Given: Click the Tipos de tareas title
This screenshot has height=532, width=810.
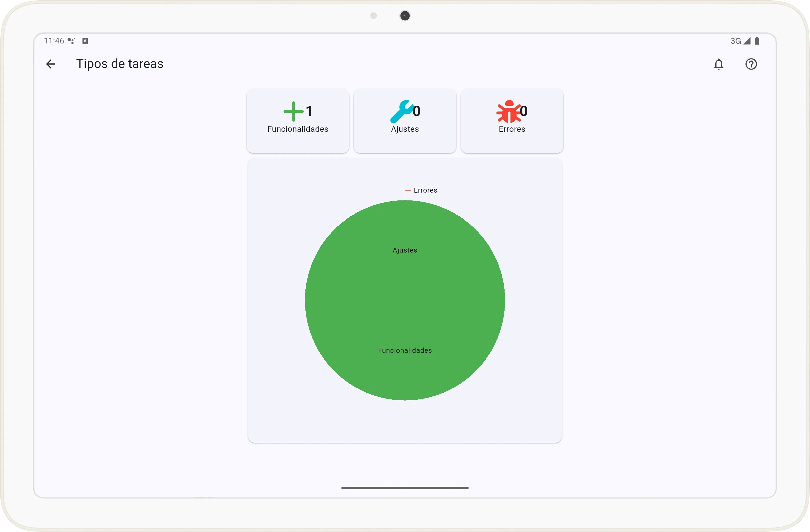Looking at the screenshot, I should (120, 64).
